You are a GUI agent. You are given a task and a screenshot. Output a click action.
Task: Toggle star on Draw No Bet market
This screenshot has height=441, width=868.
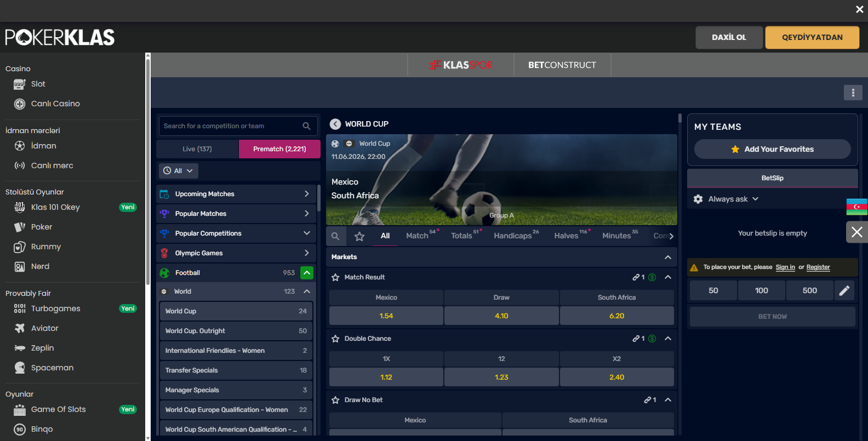335,400
